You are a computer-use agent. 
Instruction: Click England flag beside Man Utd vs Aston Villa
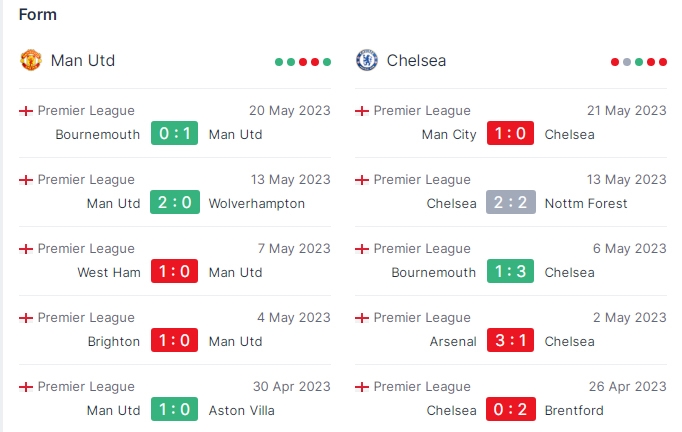(x=26, y=387)
